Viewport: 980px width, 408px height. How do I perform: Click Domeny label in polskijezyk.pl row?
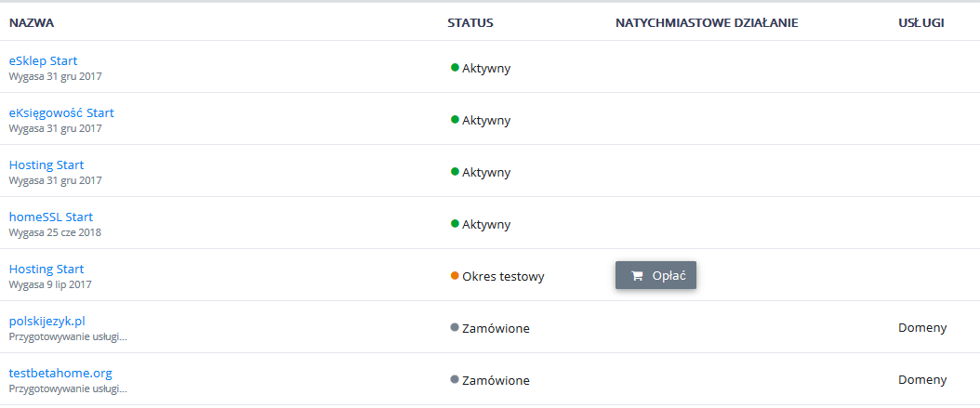click(922, 327)
